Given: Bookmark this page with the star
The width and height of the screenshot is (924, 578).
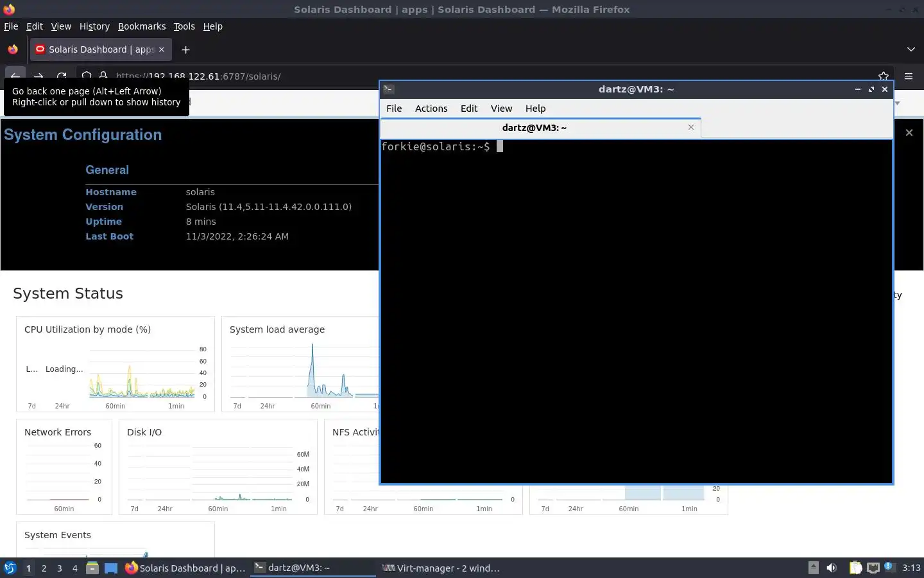Looking at the screenshot, I should coord(884,76).
